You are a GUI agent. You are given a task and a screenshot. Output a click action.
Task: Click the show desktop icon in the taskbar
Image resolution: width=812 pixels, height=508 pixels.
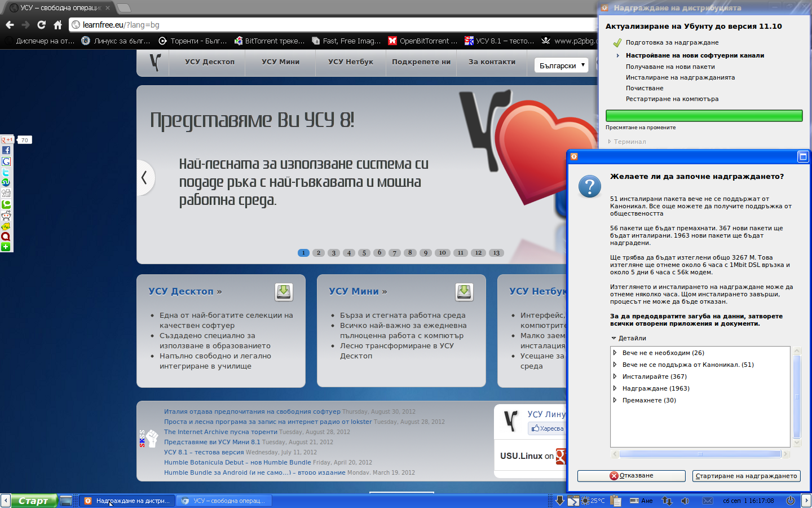(x=66, y=501)
